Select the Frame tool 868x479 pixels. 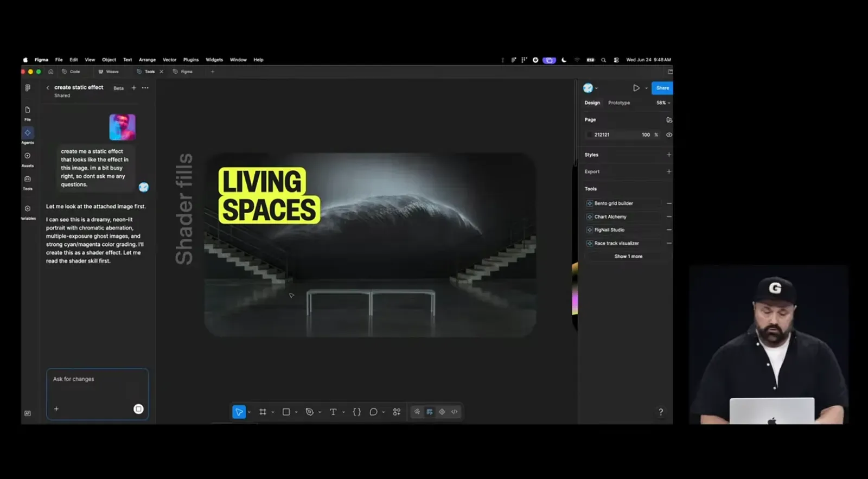coord(263,412)
